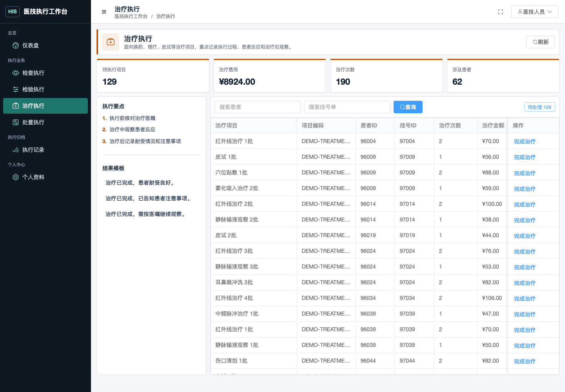Click the 治疗费用 ¥8924.00 stat card
The width and height of the screenshot is (565, 392).
tap(270, 76)
